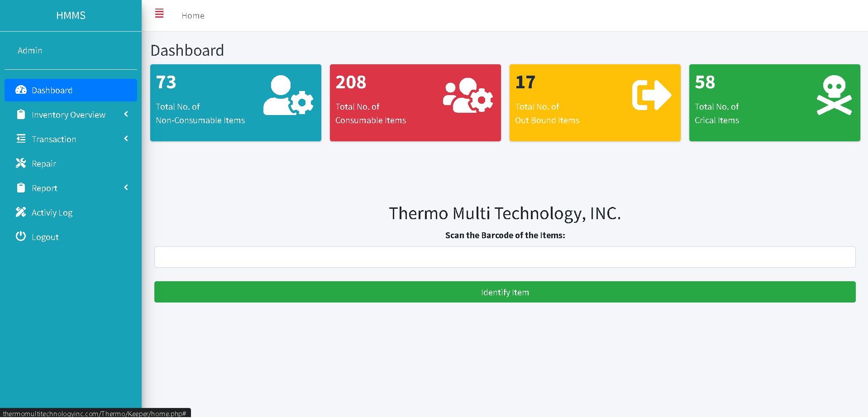The image size is (868, 418).
Task: Click the skull icon on Critical Items card
Action: pos(834,95)
